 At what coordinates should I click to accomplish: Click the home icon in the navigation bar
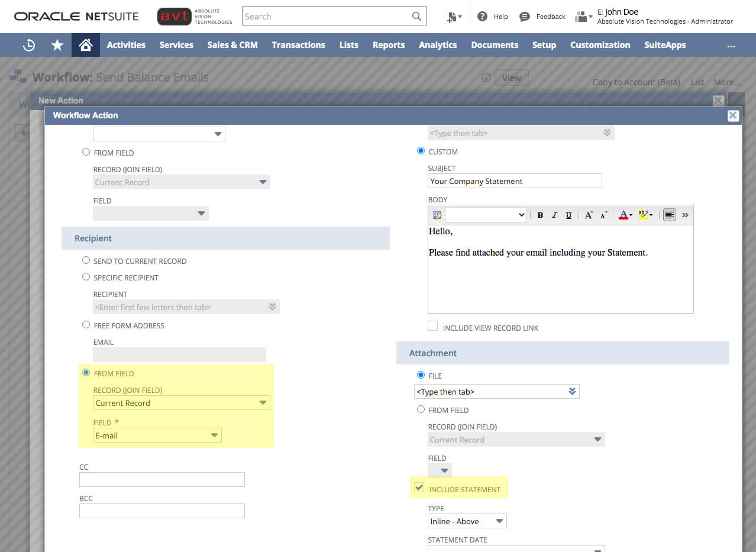tap(85, 45)
